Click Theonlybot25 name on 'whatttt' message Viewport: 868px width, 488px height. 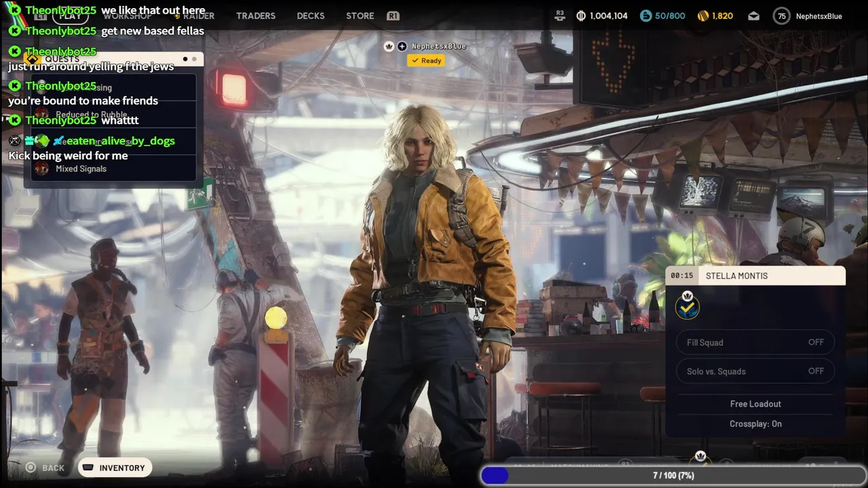coord(61,121)
